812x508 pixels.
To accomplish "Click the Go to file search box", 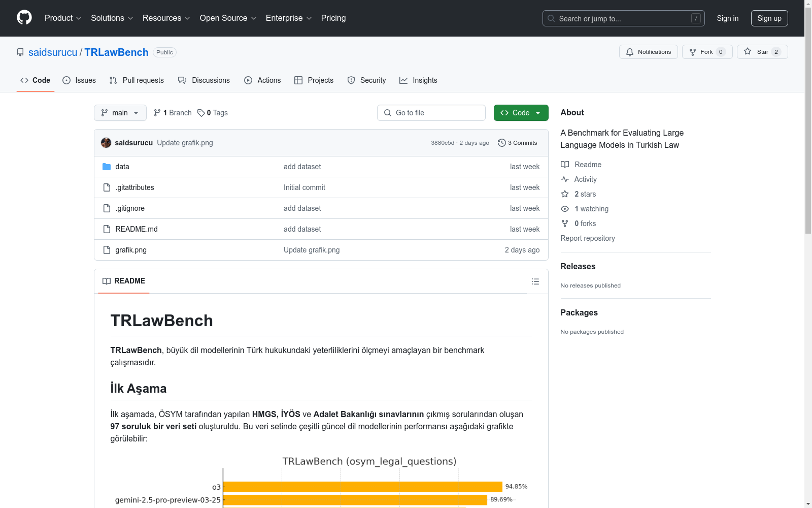I will tap(431, 113).
